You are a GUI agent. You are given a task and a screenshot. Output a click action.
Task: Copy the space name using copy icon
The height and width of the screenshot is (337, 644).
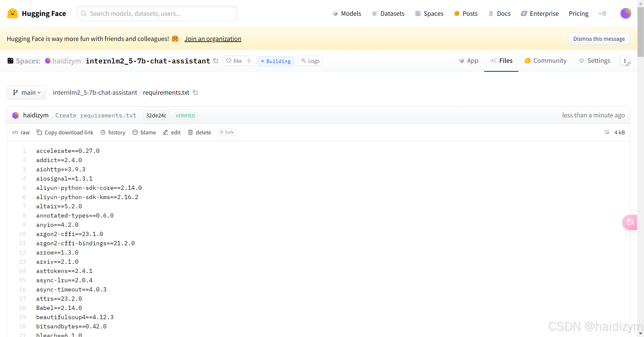coord(216,61)
